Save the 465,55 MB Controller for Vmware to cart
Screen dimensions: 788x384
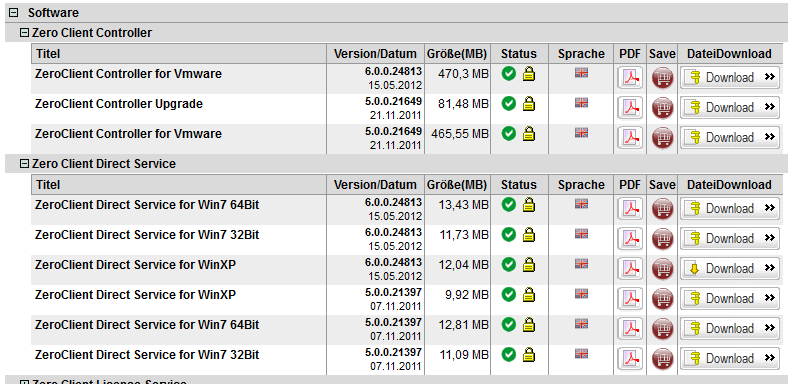coord(662,138)
